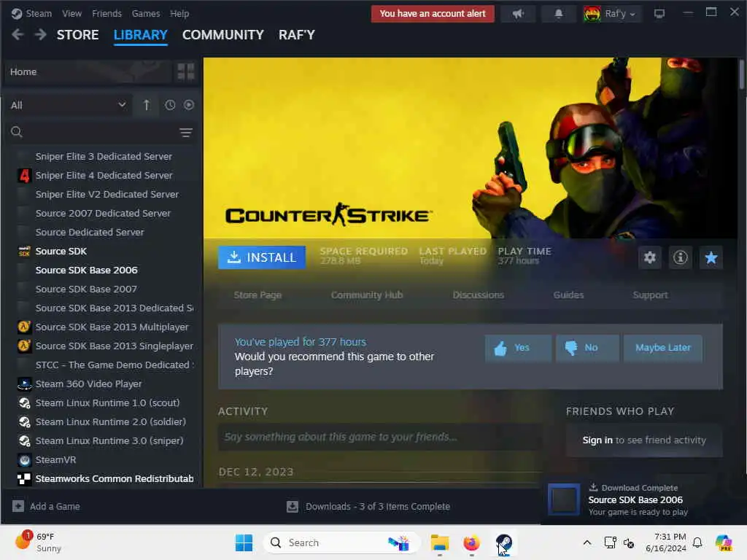Screen dimensions: 747x560
Task: Click the Big Picture mode monitor icon
Action: (x=659, y=14)
